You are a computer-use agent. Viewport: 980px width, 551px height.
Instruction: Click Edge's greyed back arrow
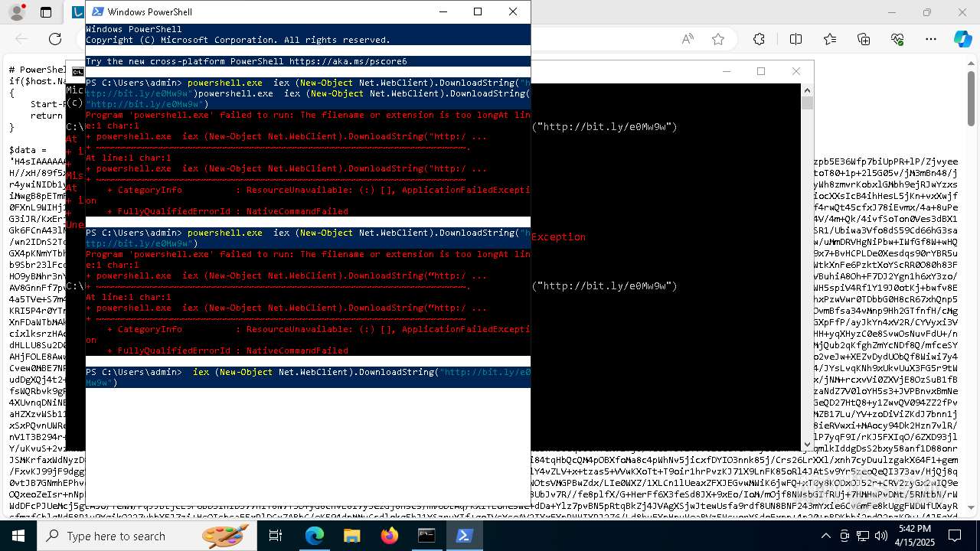coord(21,39)
